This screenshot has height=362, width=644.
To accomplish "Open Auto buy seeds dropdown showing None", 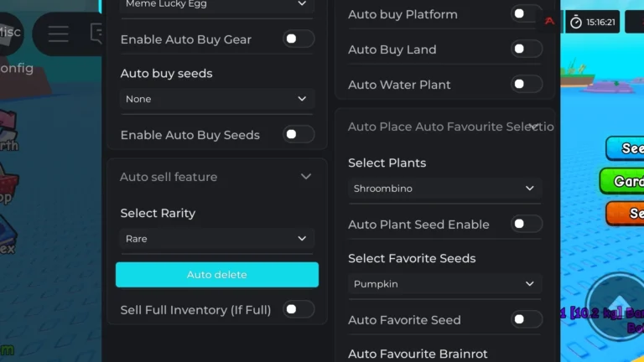I will click(216, 99).
